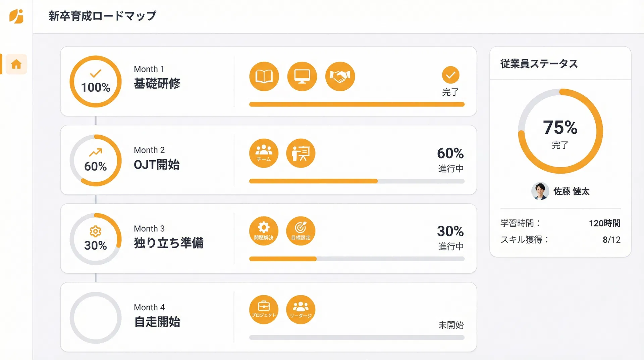Select the Month 4 自走開始 heading
This screenshot has height=360, width=644.
tap(157, 321)
